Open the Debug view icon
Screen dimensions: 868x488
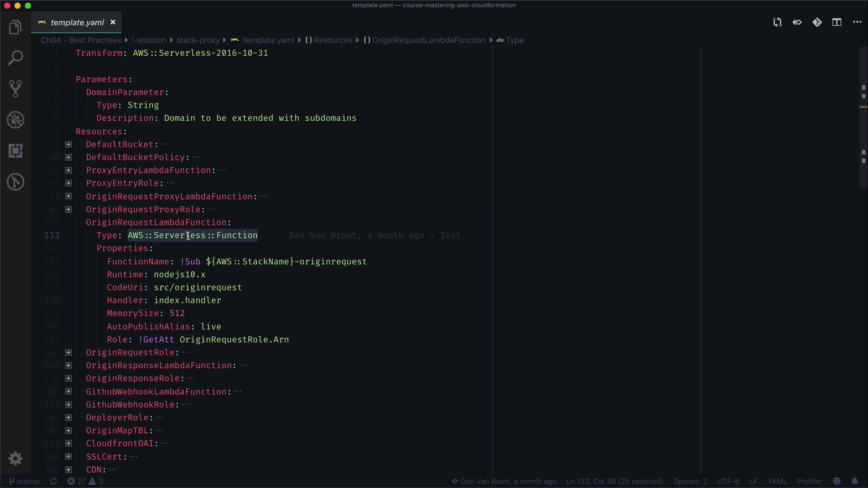[x=15, y=120]
